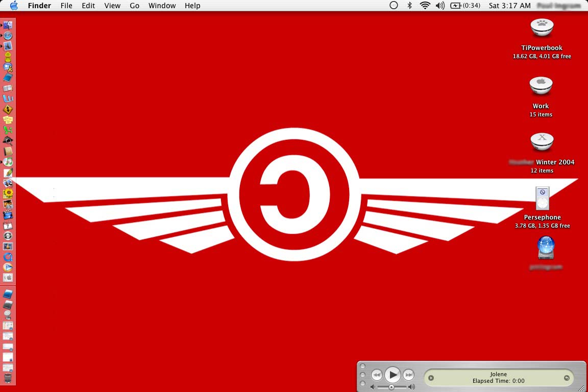The image size is (588, 392).
Task: Click the yellow diamond road-sign icon
Action: point(8,110)
